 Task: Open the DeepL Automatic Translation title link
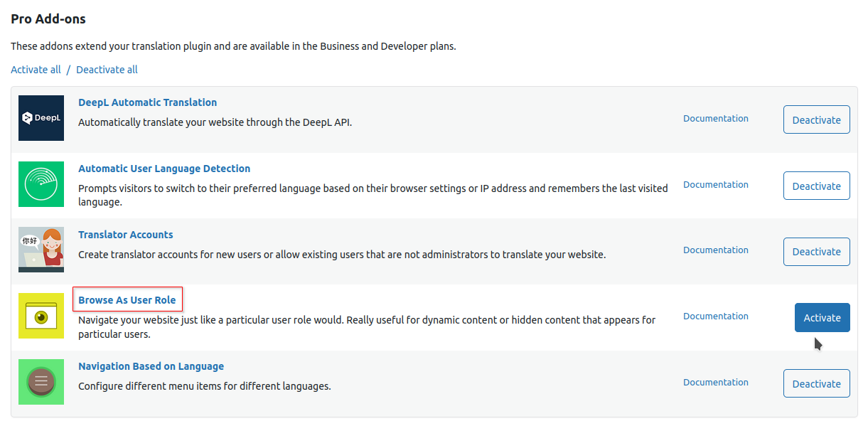point(147,102)
